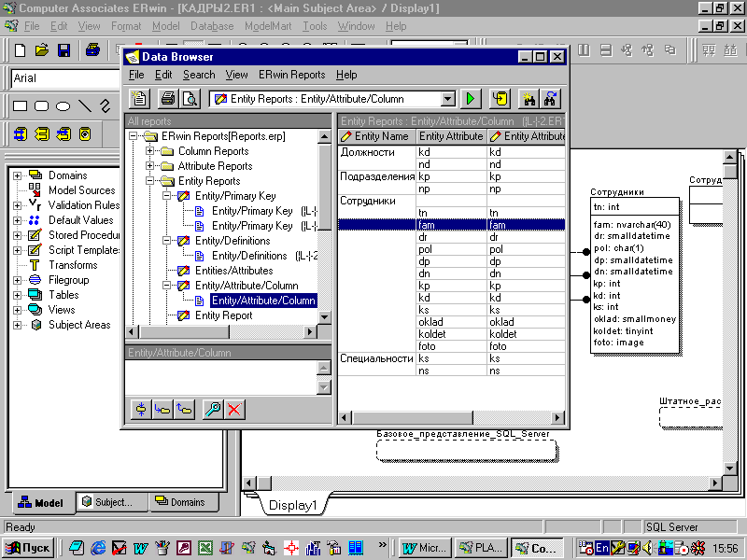
Task: Select the line drawing tool
Action: click(85, 105)
